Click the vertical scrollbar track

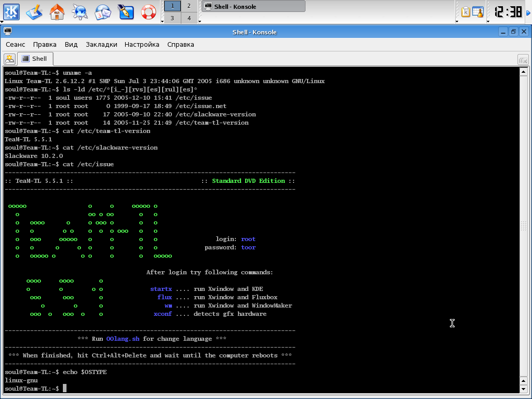point(523,225)
